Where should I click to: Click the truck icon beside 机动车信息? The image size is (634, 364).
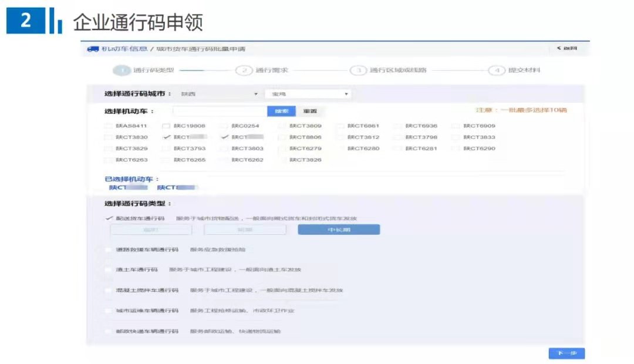coord(93,49)
